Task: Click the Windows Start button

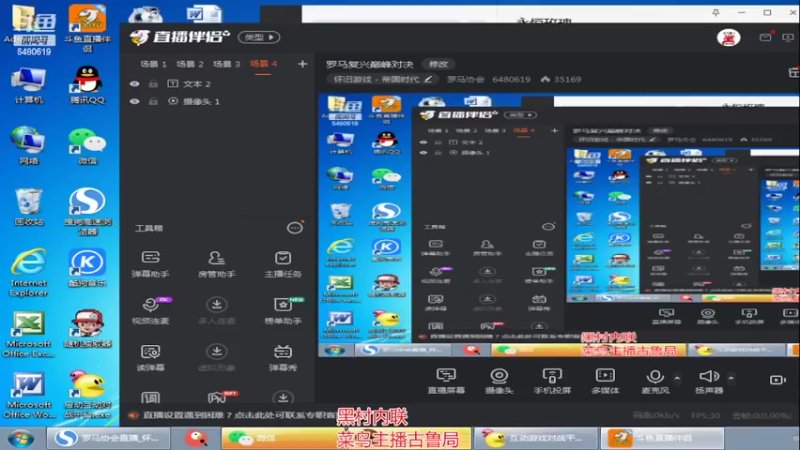Action: 20,438
